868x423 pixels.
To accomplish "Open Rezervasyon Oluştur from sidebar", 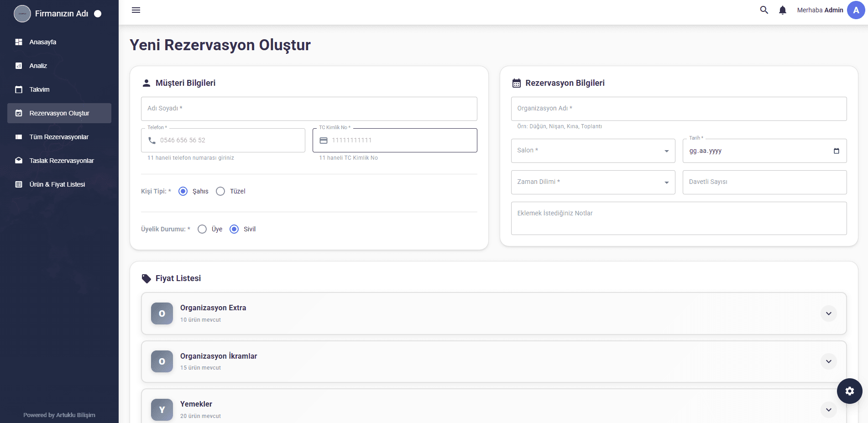I will (x=59, y=113).
